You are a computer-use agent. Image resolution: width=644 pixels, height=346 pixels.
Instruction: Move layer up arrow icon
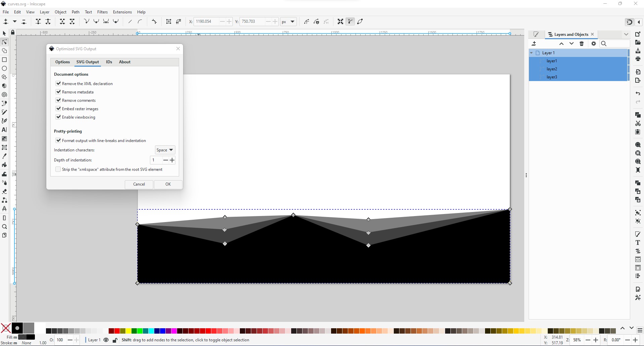561,44
